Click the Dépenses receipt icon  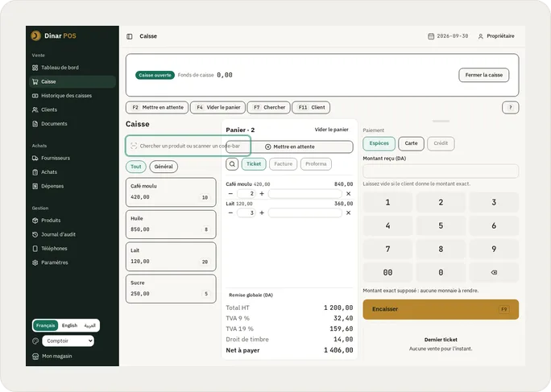(35, 186)
